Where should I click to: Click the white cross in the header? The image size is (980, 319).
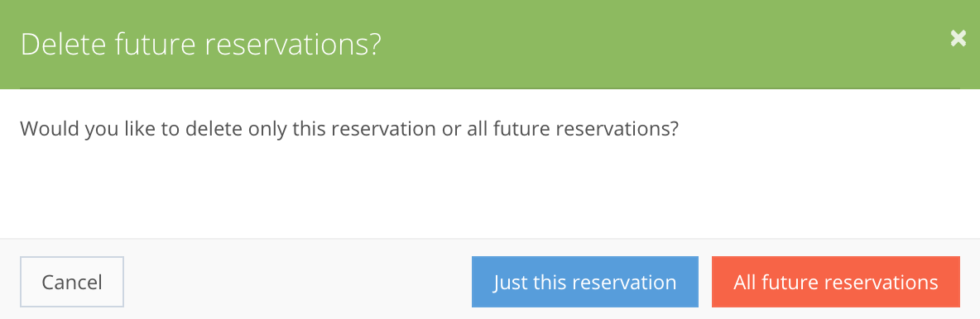tap(958, 39)
